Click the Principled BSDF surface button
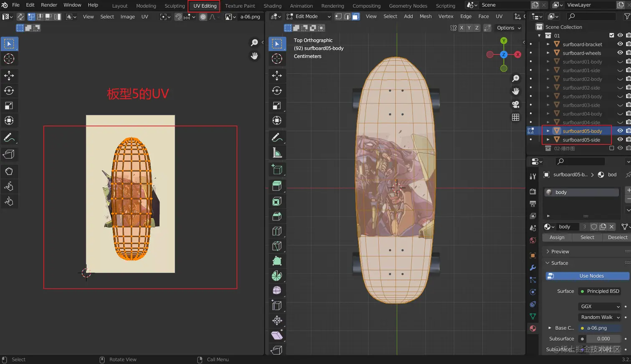The image size is (631, 364). click(600, 291)
